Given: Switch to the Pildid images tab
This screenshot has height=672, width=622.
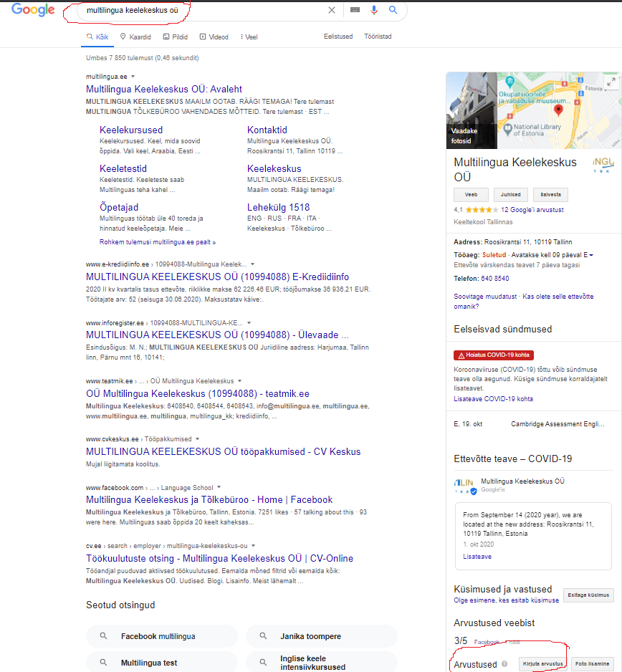Looking at the screenshot, I should pos(175,37).
